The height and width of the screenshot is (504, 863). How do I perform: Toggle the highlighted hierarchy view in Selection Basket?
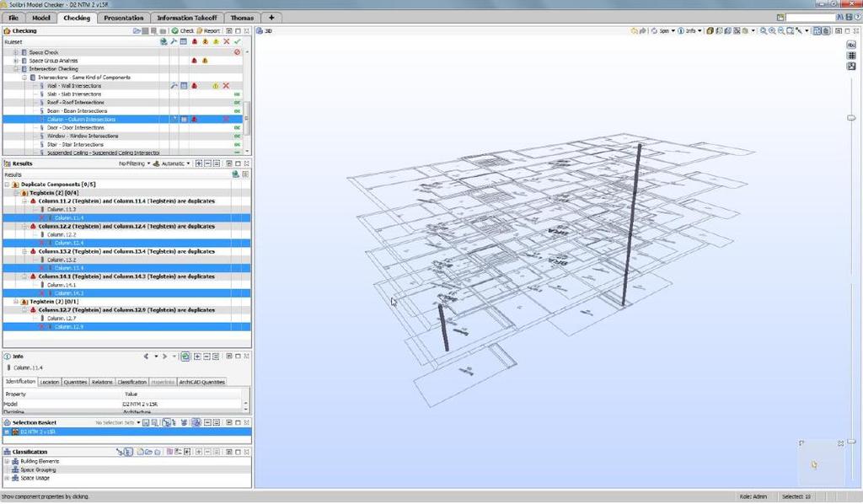click(166, 422)
